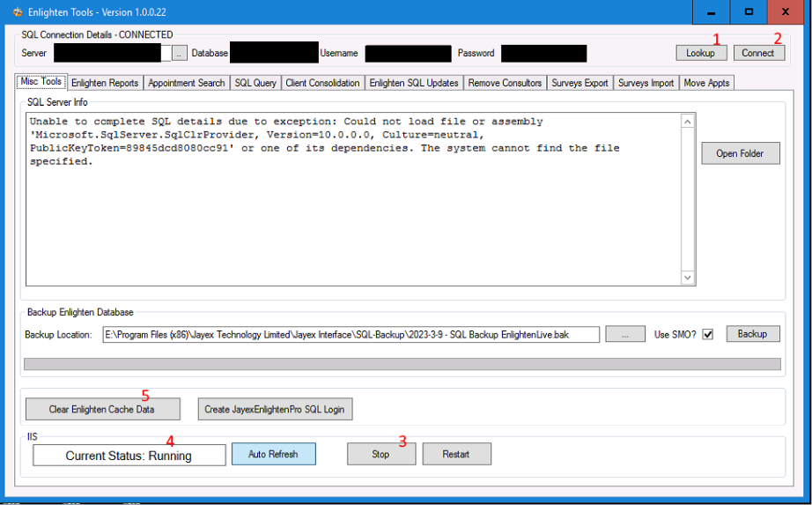Viewport: 812px width, 505px height.
Task: Switch to the Enlighten Reports tab
Action: 105,83
